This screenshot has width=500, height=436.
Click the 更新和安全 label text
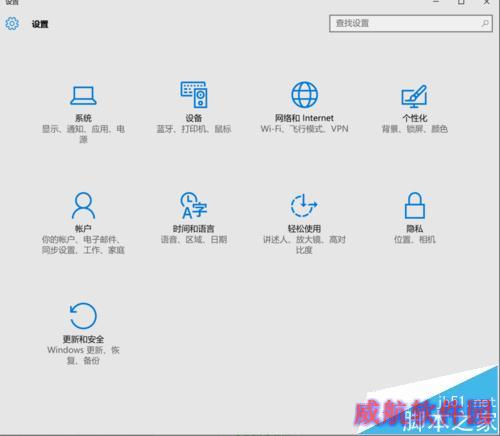pyautogui.click(x=83, y=339)
